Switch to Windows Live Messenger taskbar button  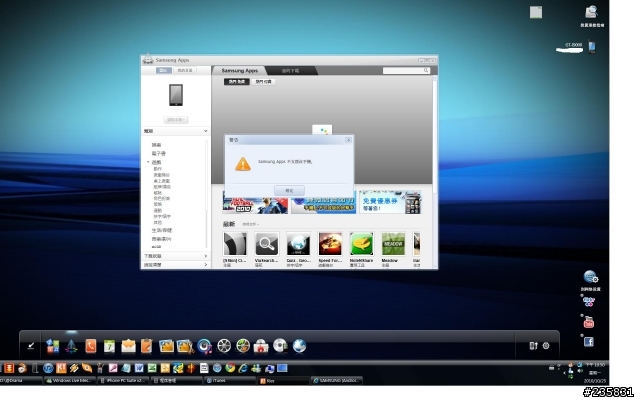tap(70, 380)
